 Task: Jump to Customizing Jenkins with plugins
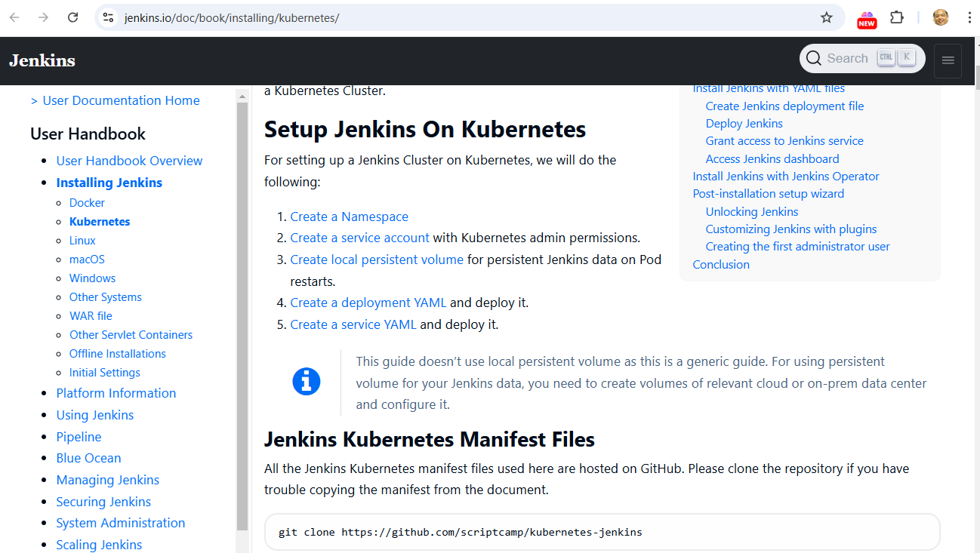[791, 229]
